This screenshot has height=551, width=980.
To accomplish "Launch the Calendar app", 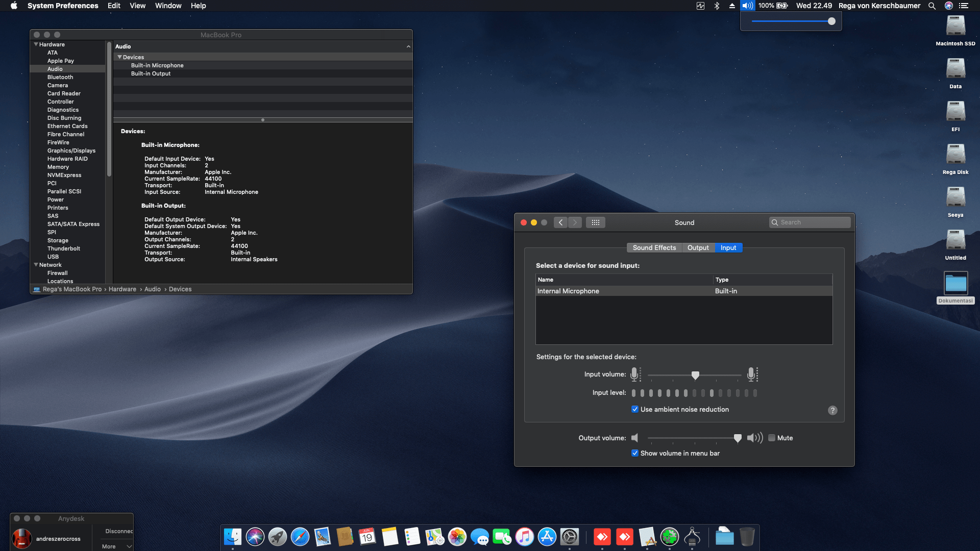I will (x=367, y=537).
